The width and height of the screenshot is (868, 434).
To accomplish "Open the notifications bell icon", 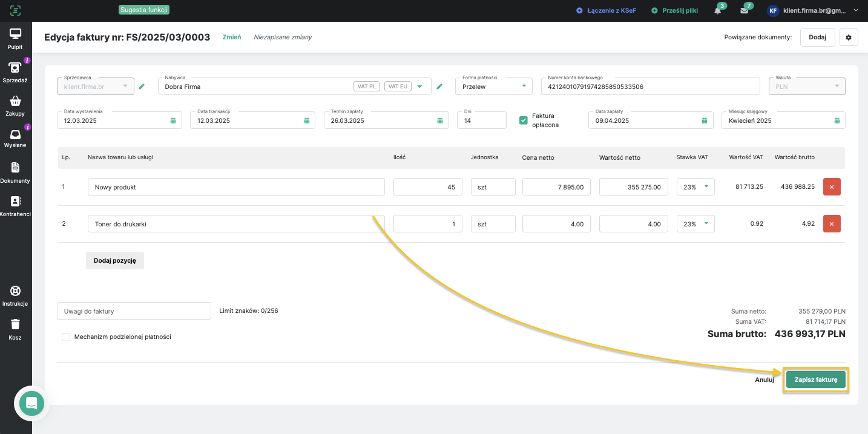I will pyautogui.click(x=718, y=11).
